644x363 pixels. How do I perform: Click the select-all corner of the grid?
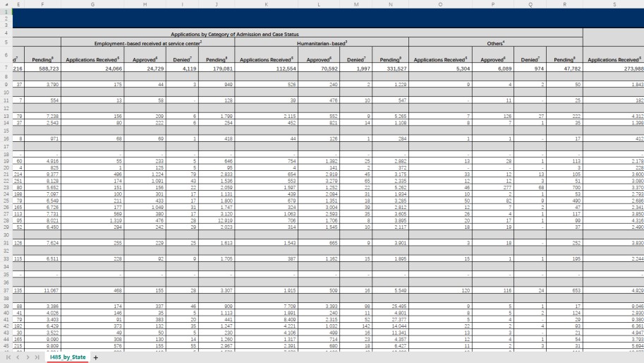pos(6,4)
